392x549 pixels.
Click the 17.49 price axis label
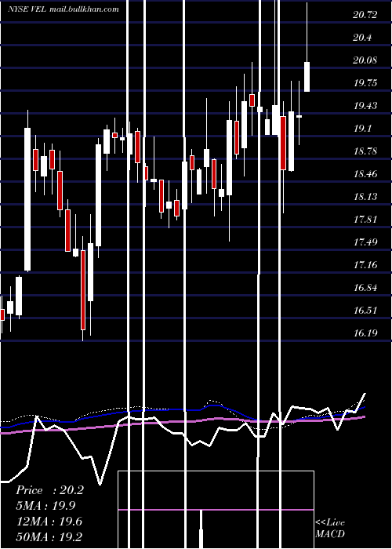365,242
